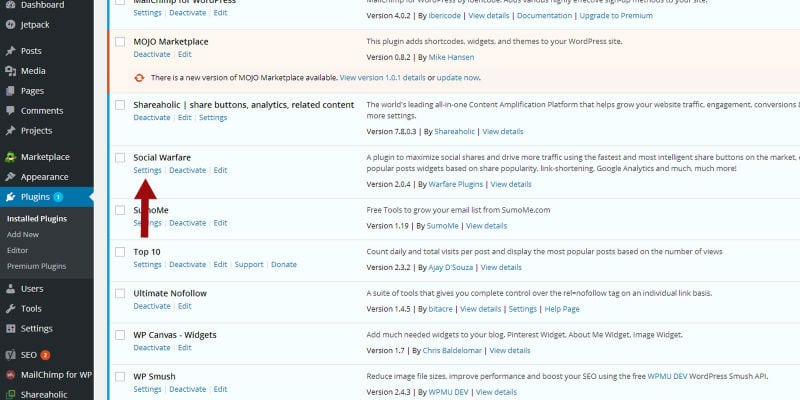Open MailChimp Documentation link
The height and width of the screenshot is (400, 800).
click(x=544, y=15)
